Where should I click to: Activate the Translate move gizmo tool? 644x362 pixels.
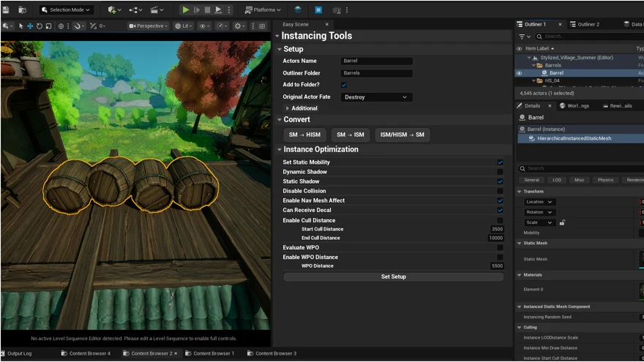pyautogui.click(x=30, y=26)
